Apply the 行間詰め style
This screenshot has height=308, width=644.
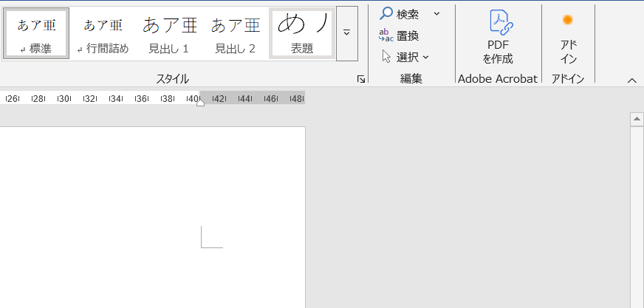coord(103,33)
